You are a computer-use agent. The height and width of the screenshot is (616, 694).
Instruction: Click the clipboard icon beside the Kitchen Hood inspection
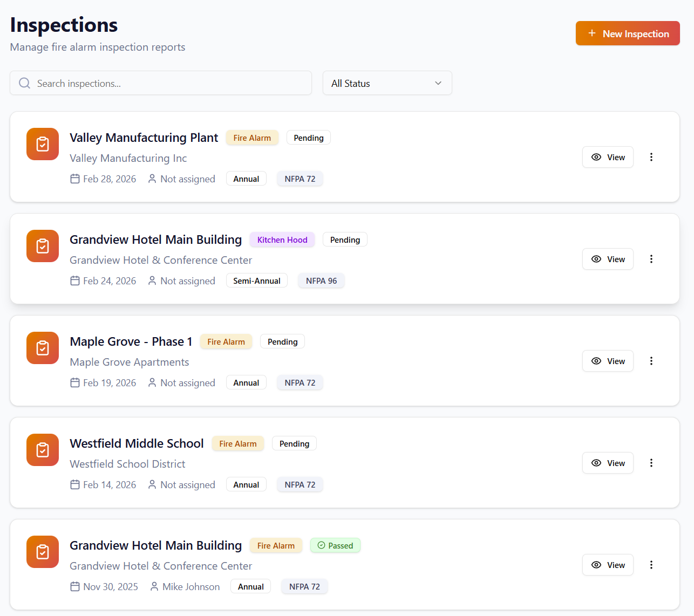43,246
